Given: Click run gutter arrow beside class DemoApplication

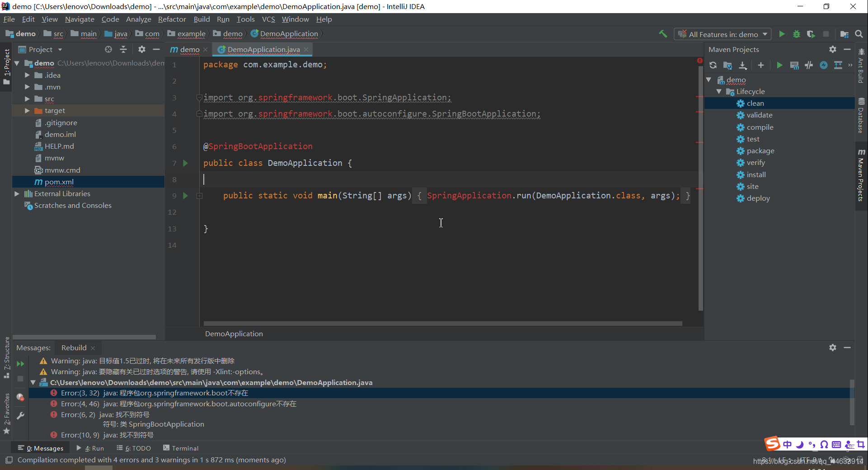Looking at the screenshot, I should [x=185, y=163].
